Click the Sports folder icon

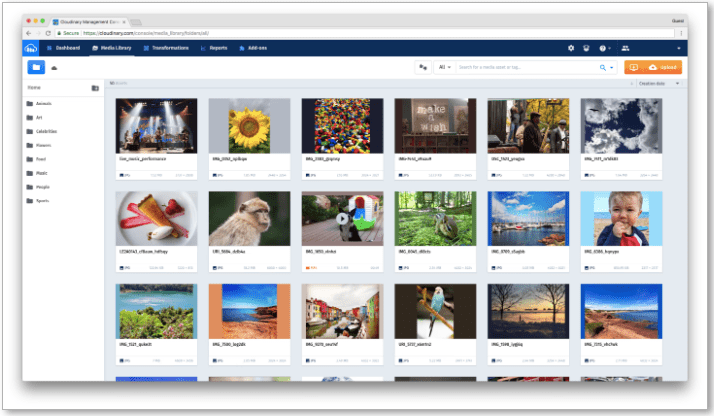(30, 201)
